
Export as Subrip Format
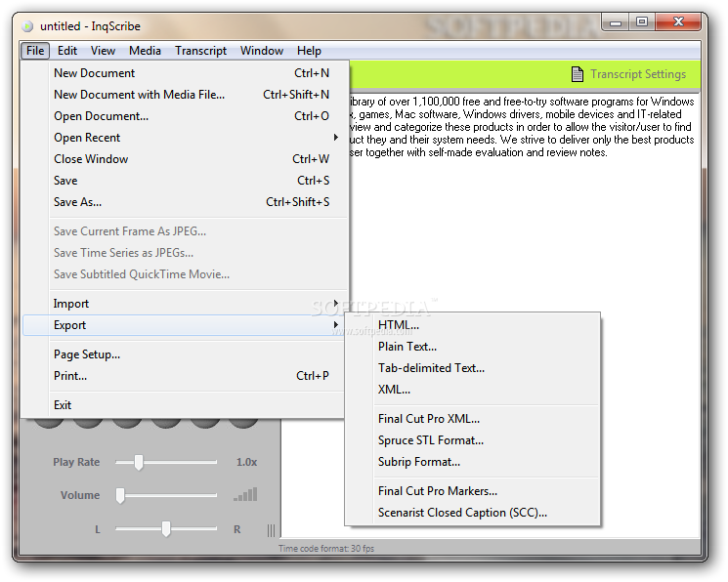tap(473, 462)
